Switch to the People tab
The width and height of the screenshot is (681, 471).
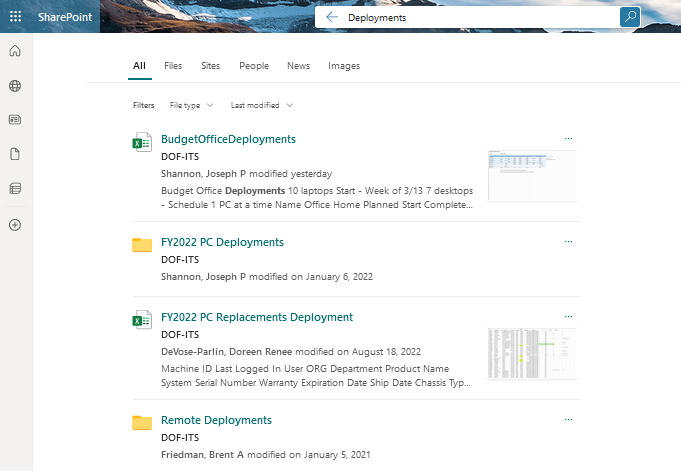[254, 66]
